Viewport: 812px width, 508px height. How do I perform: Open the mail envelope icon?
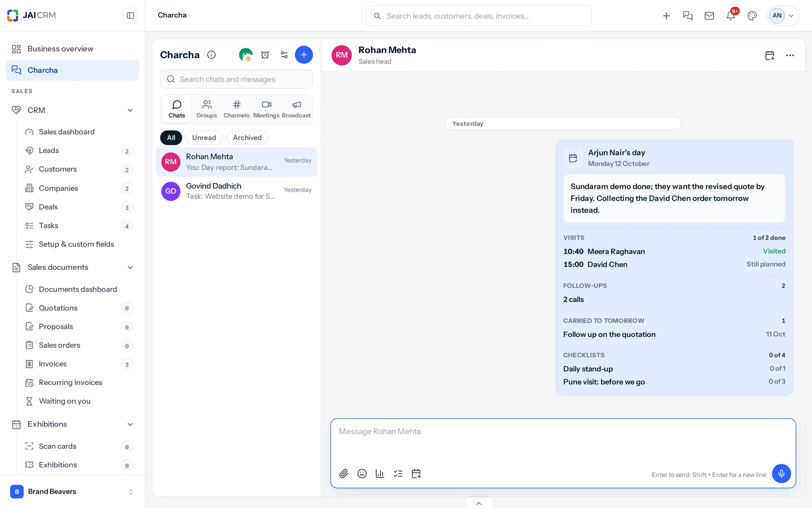pyautogui.click(x=709, y=16)
